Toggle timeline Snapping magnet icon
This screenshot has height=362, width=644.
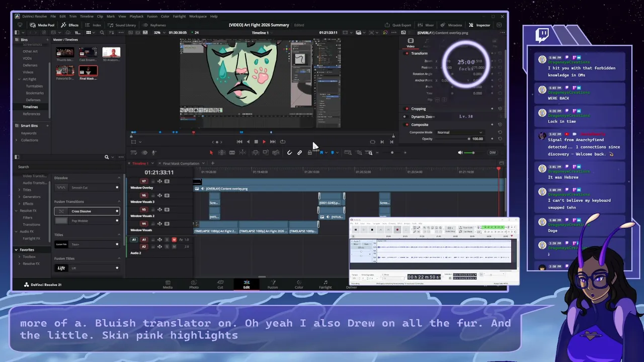(289, 152)
